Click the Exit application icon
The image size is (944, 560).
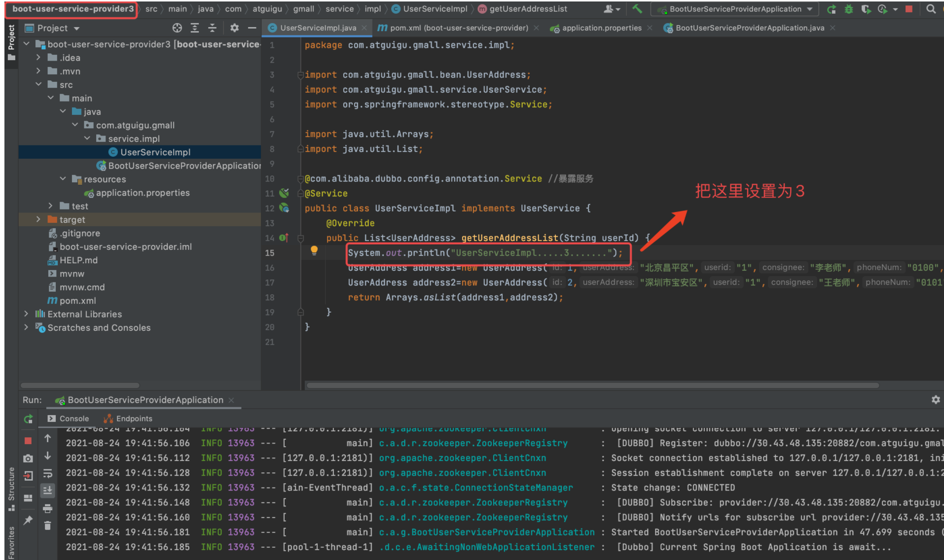click(x=28, y=476)
